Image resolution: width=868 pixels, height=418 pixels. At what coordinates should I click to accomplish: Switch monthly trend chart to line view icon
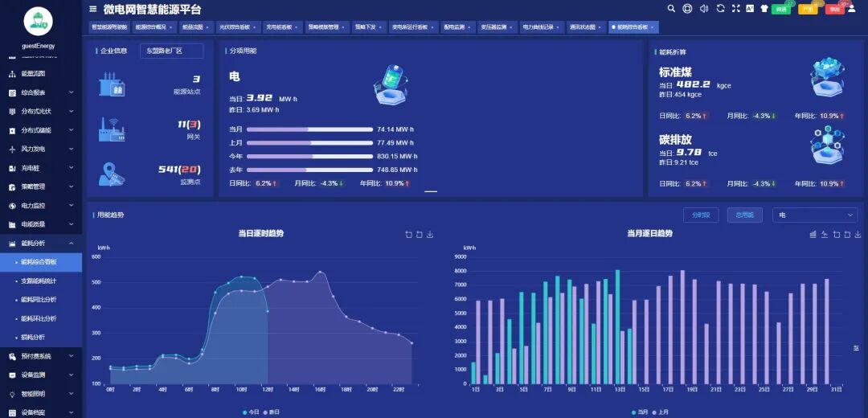coord(825,235)
